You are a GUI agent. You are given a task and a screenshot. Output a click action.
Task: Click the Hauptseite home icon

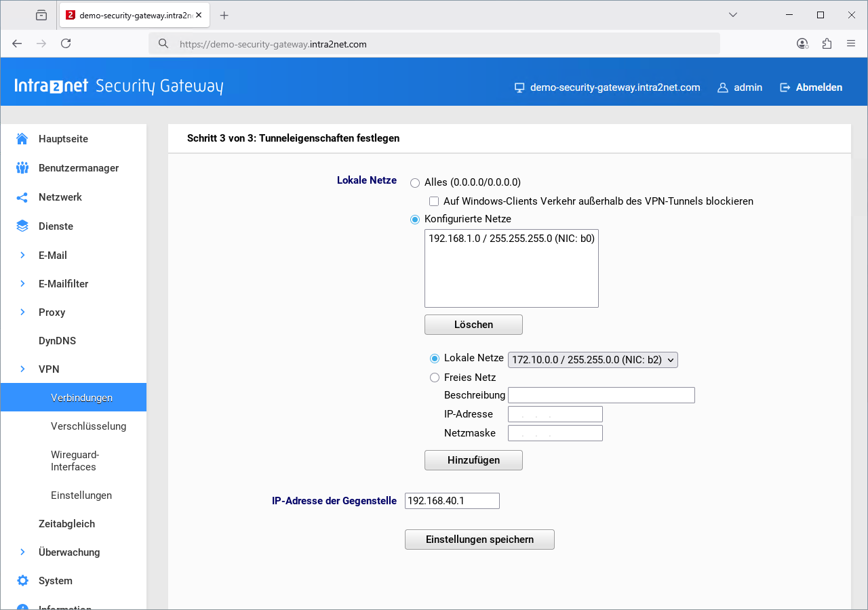coord(21,138)
